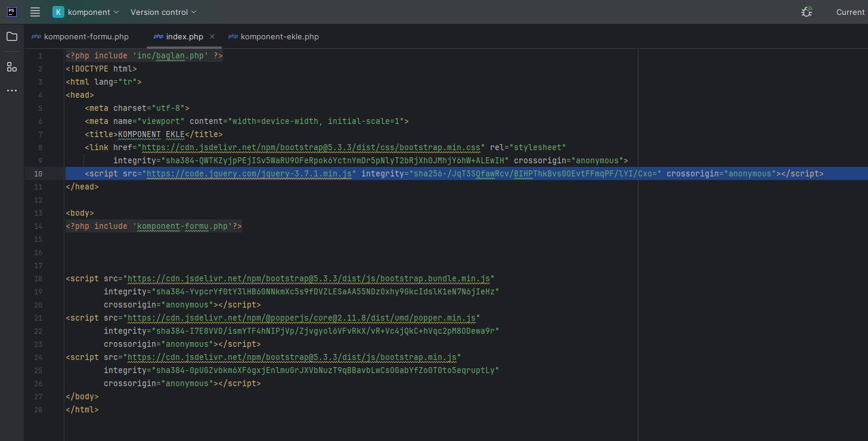The image size is (868, 441).
Task: Switch to komponent-ekle.php tab
Action: pos(274,36)
